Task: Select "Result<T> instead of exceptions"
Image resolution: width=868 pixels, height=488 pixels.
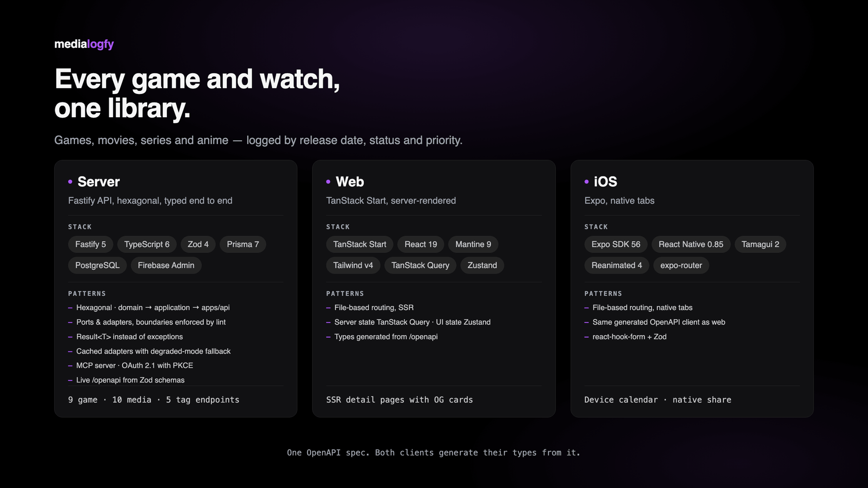Action: tap(129, 337)
